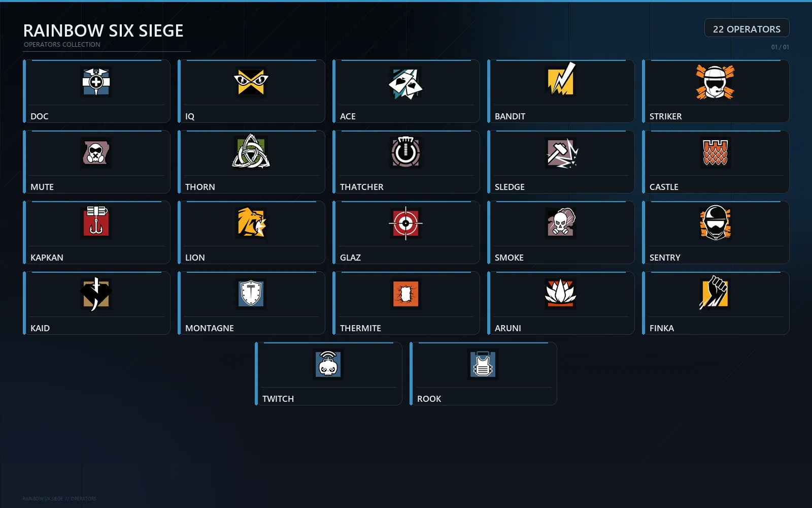Open the Finka operator card label
This screenshot has height=508, width=812.
pyautogui.click(x=662, y=328)
